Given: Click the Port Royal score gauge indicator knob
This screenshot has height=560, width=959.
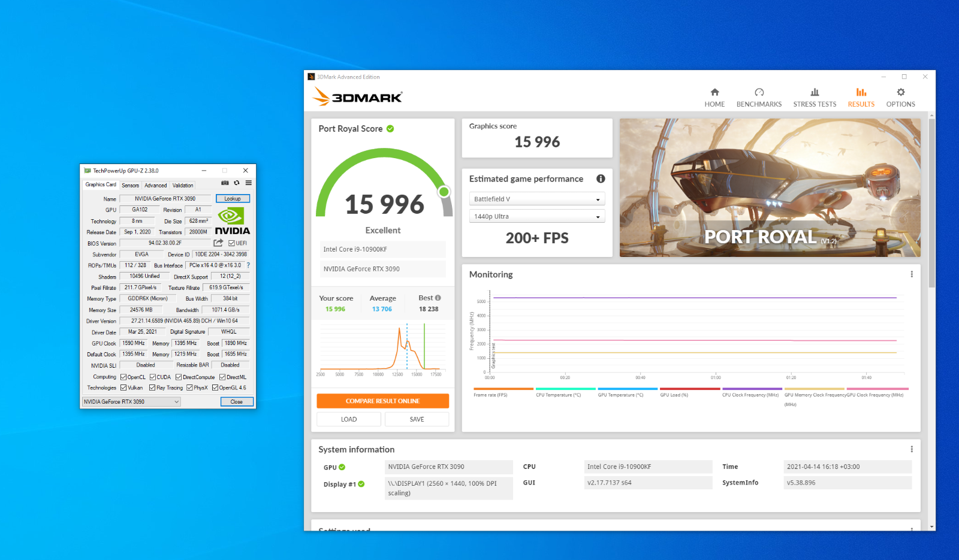Looking at the screenshot, I should [x=444, y=192].
